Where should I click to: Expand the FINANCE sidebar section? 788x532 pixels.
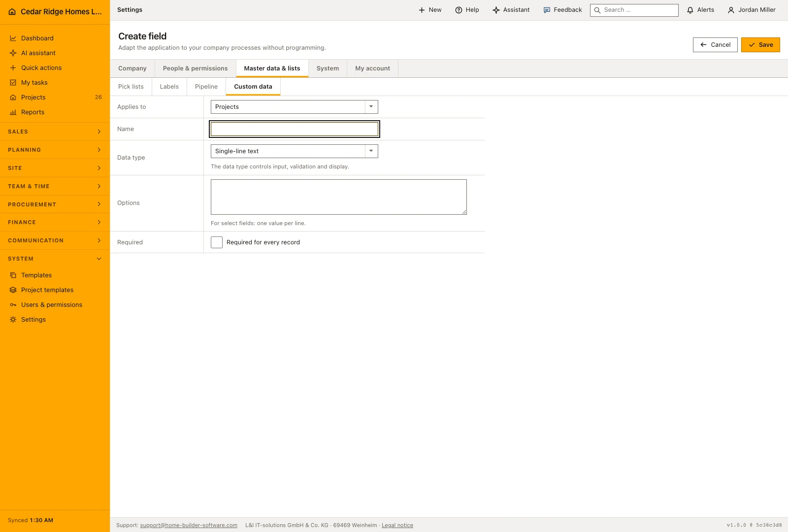point(55,222)
